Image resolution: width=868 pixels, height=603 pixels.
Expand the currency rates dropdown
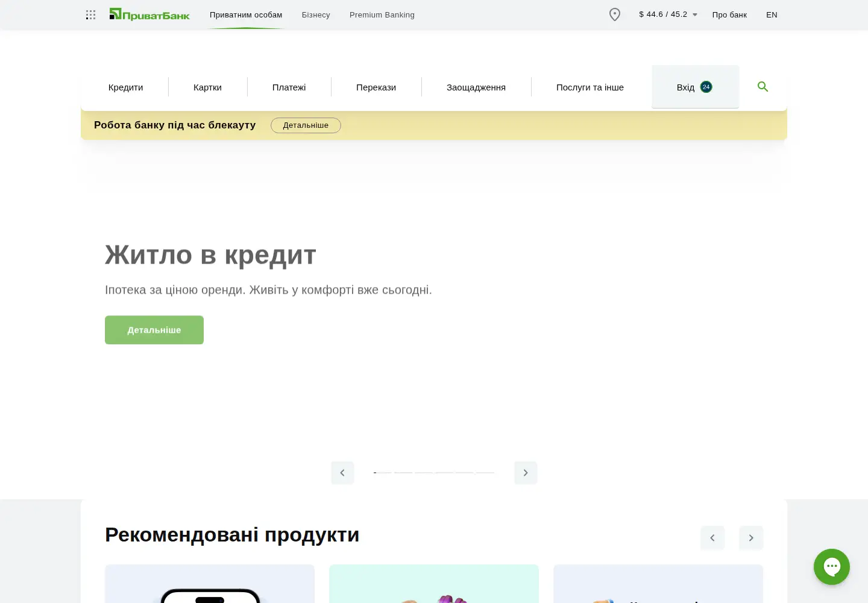[x=668, y=14]
